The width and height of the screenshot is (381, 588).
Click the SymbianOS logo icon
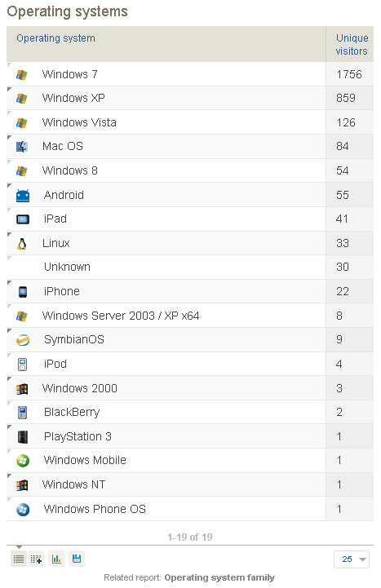coord(23,340)
